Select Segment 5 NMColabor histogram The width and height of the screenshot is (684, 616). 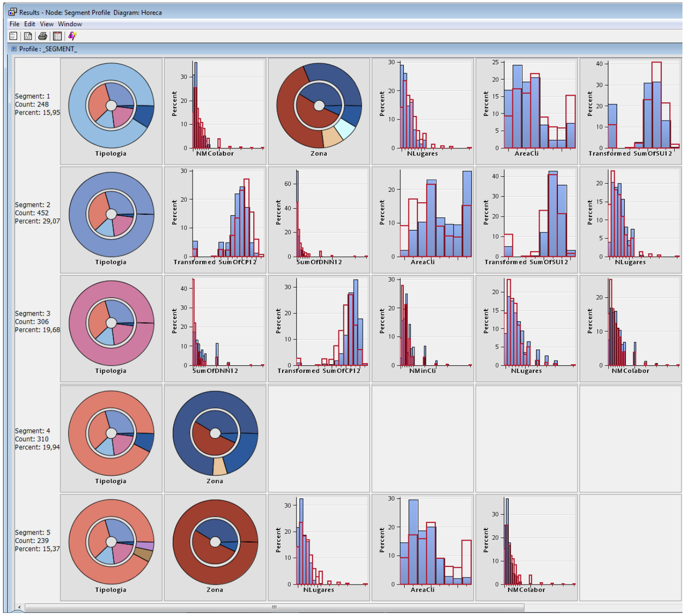526,548
